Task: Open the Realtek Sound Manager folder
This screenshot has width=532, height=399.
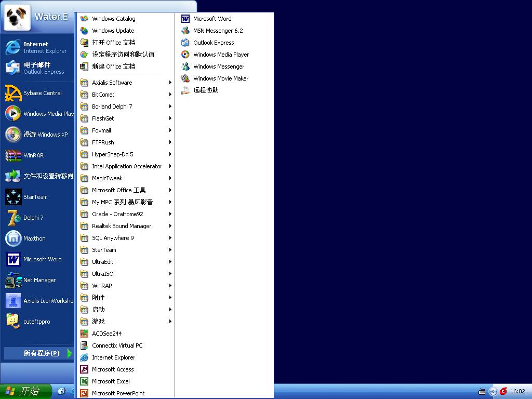Action: [x=126, y=226]
